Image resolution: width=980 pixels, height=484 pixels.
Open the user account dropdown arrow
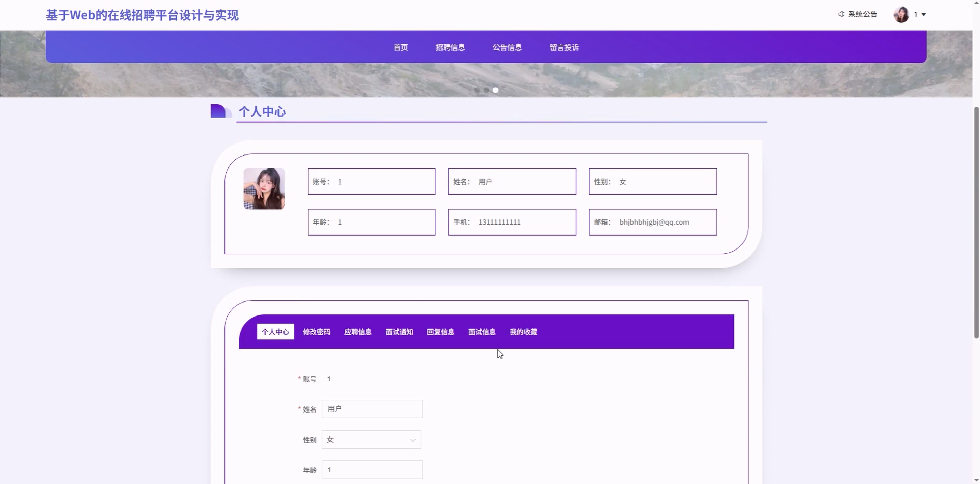[923, 14]
